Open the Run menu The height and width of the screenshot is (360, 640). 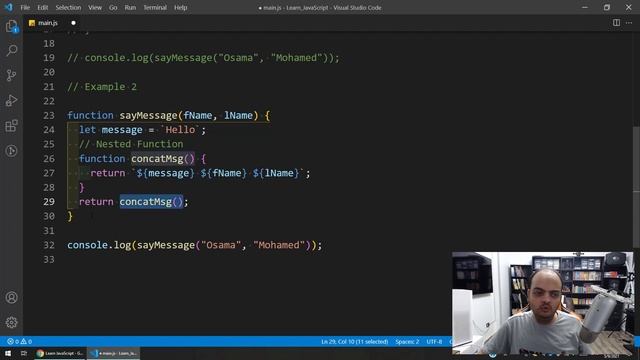pyautogui.click(x=130, y=7)
